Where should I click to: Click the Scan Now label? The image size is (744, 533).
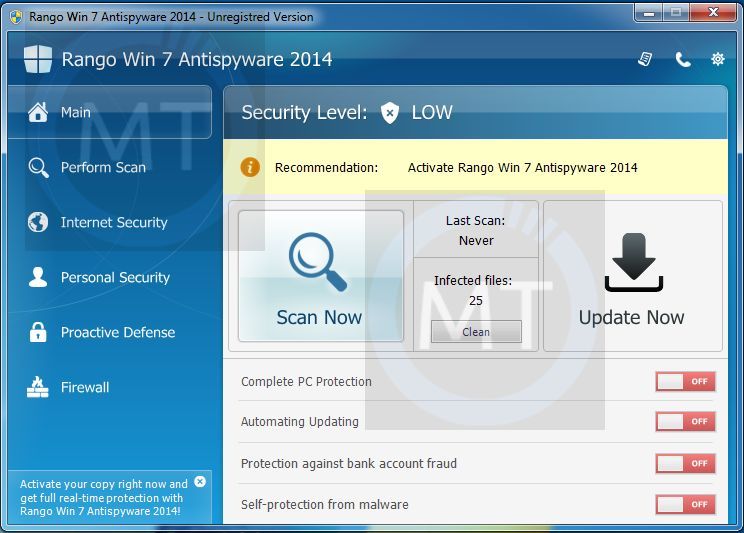click(x=319, y=318)
